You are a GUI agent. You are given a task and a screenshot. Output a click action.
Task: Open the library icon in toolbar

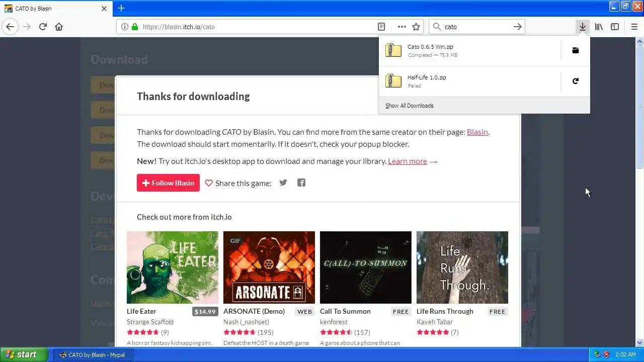[x=599, y=27]
